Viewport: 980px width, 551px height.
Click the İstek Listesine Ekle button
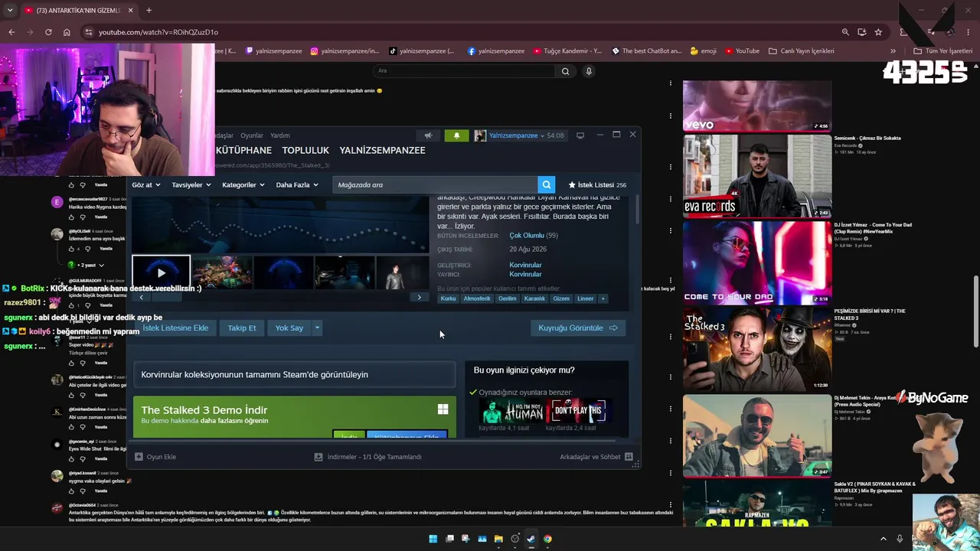click(175, 328)
